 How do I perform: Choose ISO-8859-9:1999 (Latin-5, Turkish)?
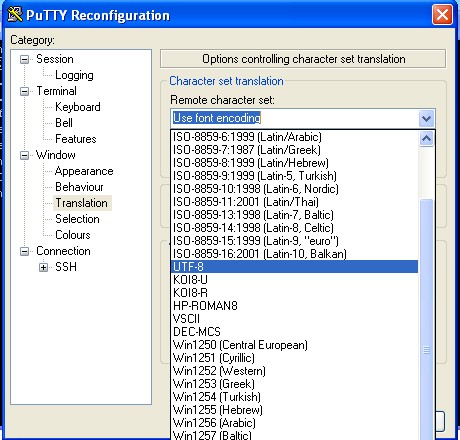295,176
